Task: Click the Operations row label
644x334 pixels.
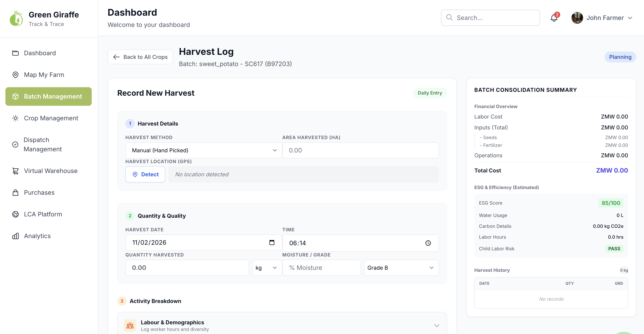Action: [x=488, y=156]
